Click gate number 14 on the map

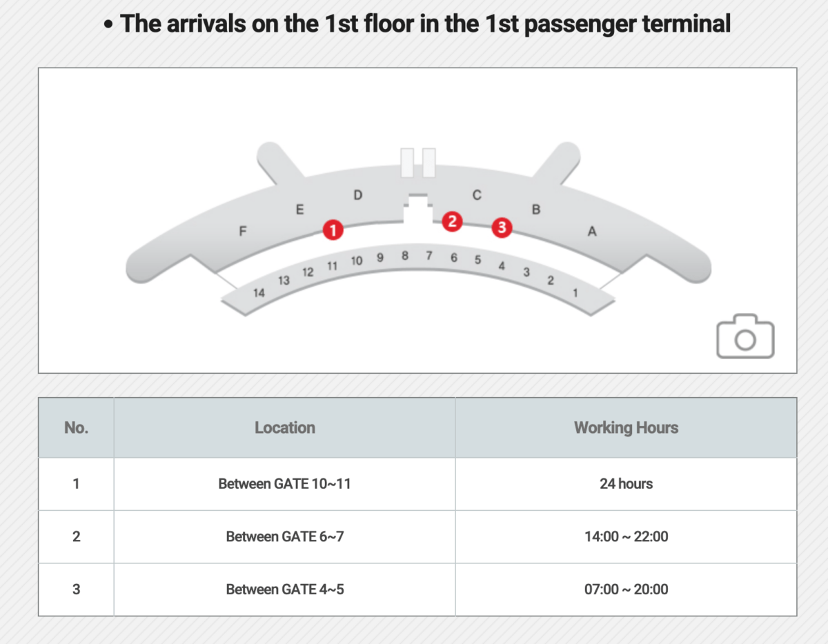coord(259,293)
